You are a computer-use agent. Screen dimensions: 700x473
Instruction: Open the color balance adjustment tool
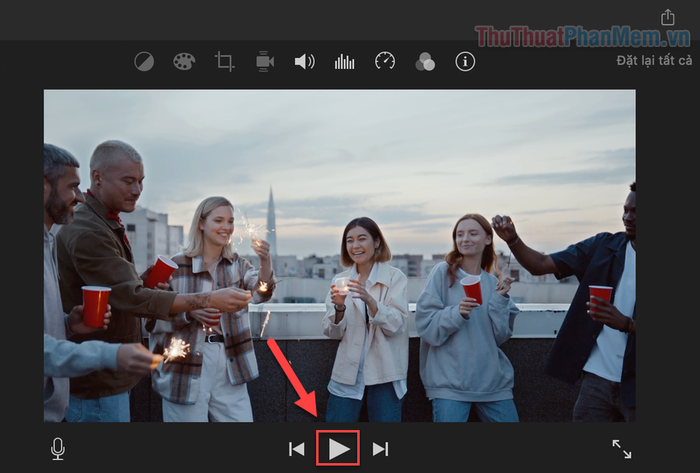(x=144, y=62)
